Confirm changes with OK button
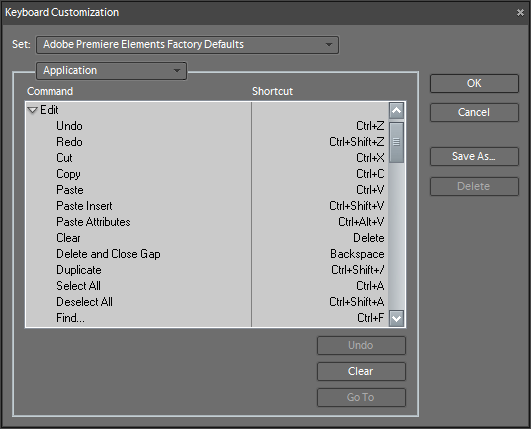 [x=474, y=83]
